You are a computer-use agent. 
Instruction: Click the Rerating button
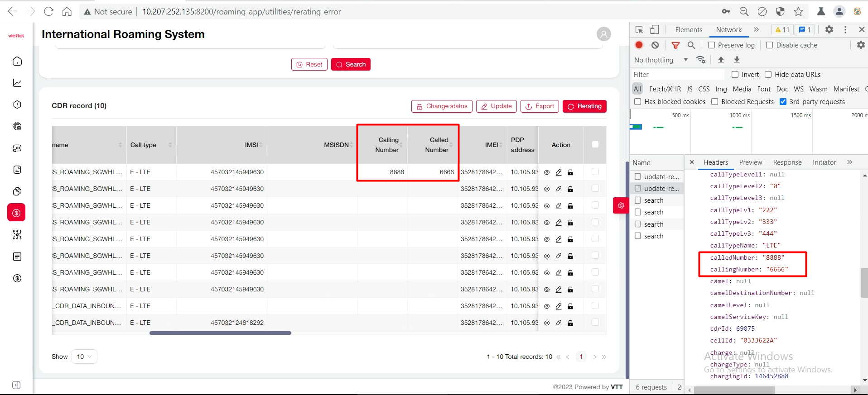[x=584, y=106]
